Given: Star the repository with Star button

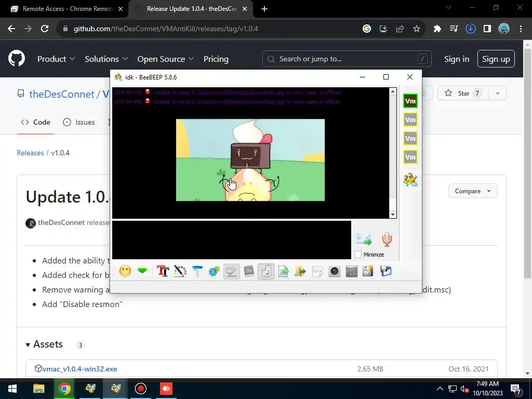Looking at the screenshot, I should 463,94.
